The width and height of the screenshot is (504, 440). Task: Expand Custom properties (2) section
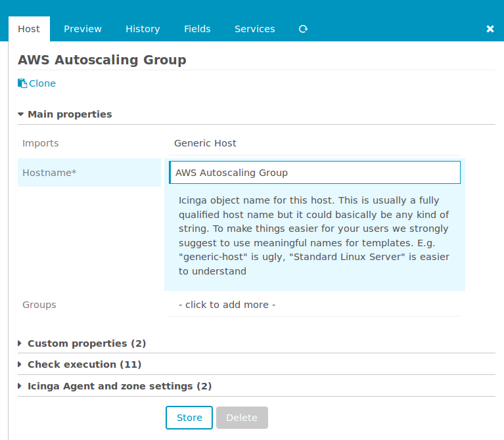pyautogui.click(x=87, y=343)
